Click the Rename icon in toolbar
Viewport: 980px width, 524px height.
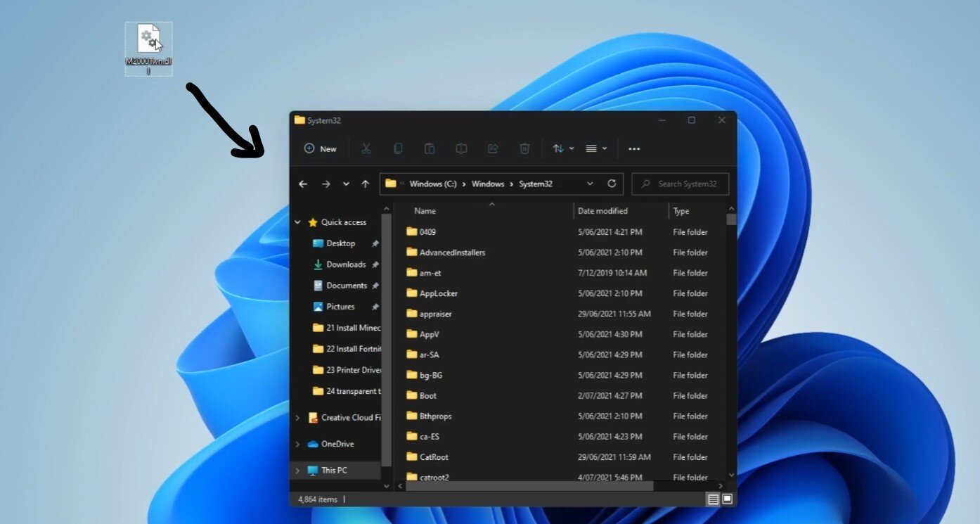tap(461, 148)
